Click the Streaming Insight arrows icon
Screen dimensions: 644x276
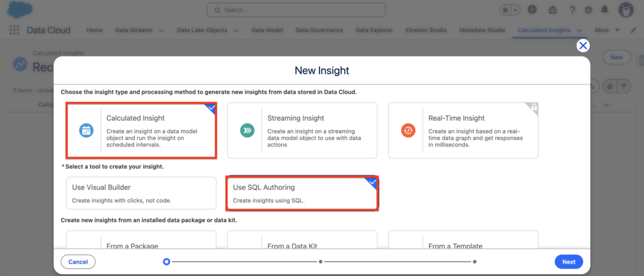pos(247,130)
